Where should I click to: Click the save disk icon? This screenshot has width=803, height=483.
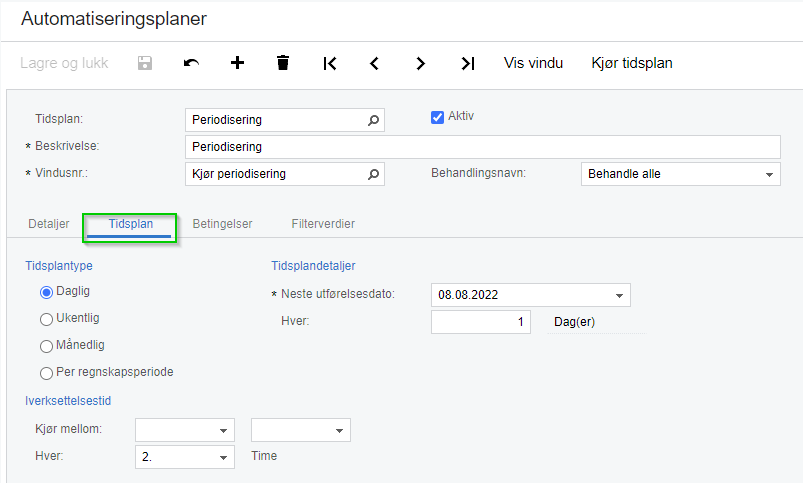pos(145,63)
